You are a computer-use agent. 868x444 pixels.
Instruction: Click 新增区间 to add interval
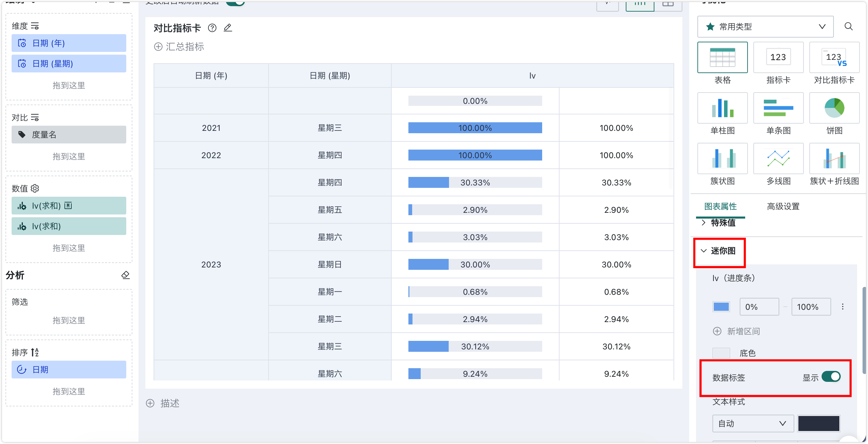coord(737,331)
